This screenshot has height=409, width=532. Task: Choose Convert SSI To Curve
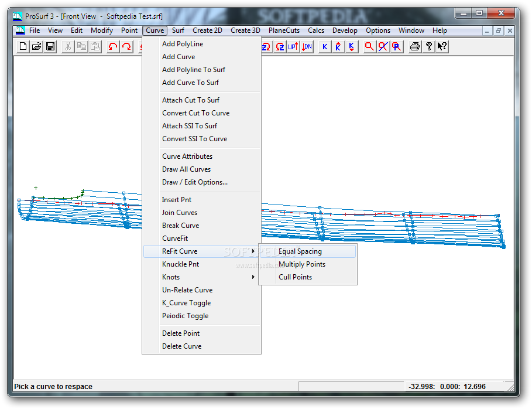pyautogui.click(x=201, y=139)
